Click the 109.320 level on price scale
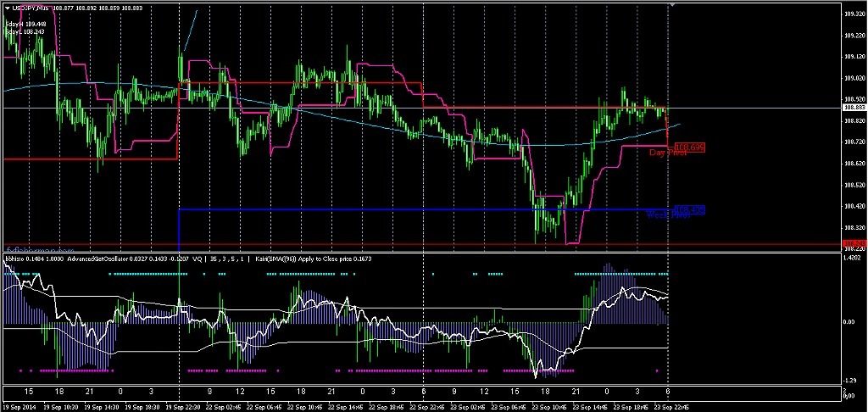 pyautogui.click(x=854, y=14)
